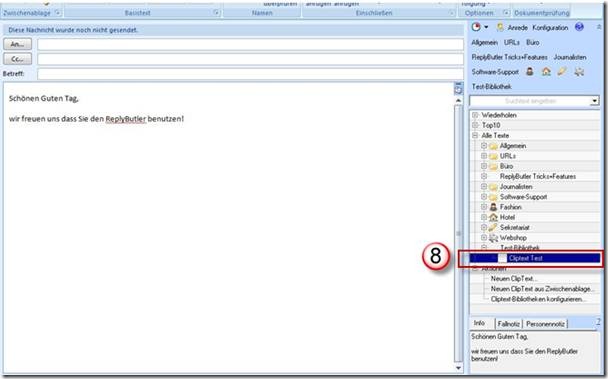Viewport: 608px width, 379px height.
Task: Open the Zwischenablage group dialog launcher
Action: pos(57,13)
